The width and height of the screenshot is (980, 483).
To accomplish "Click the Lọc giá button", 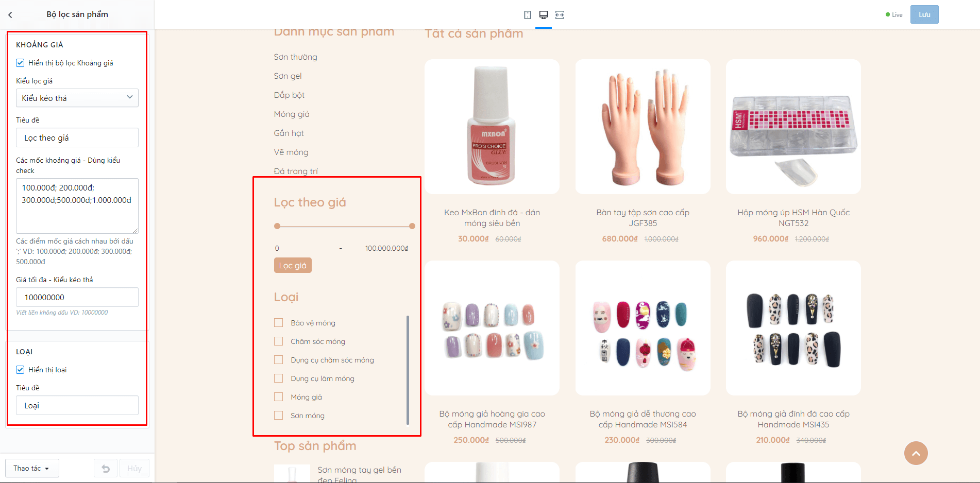I will pyautogui.click(x=293, y=265).
